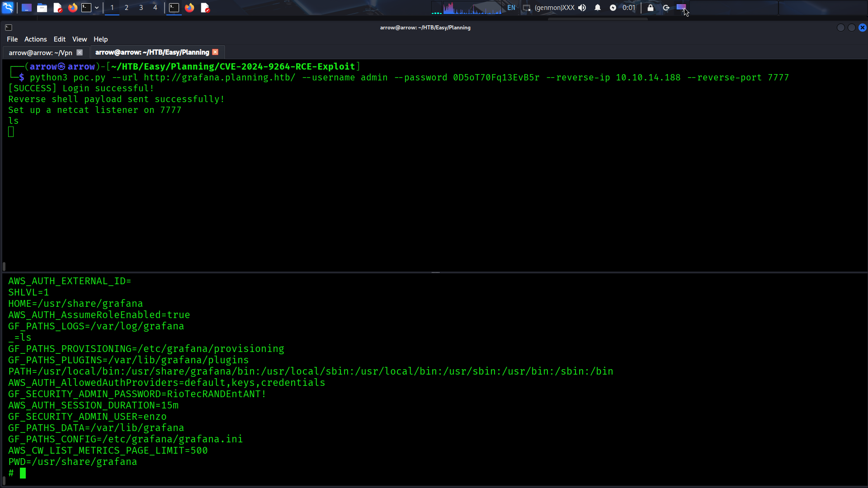868x488 pixels.
Task: Open the Kali Linux applications menu
Action: point(8,8)
